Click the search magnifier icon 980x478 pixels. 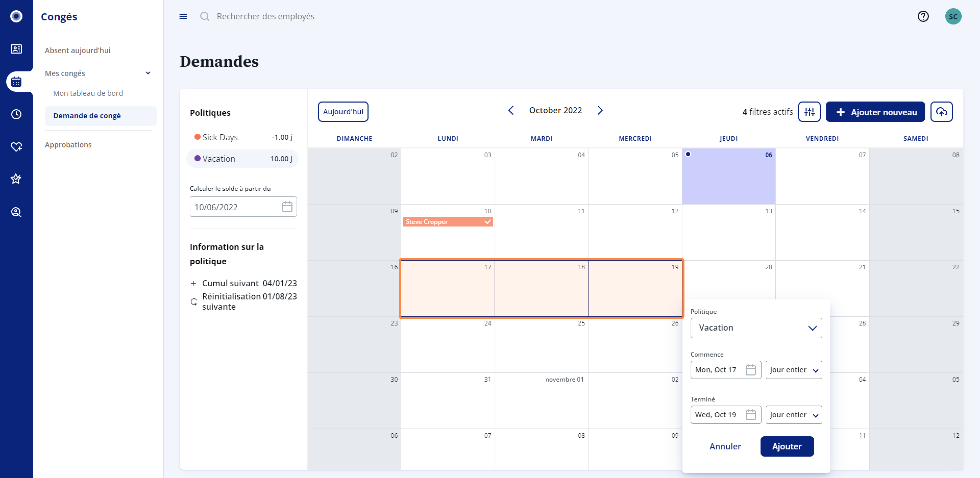tap(205, 16)
